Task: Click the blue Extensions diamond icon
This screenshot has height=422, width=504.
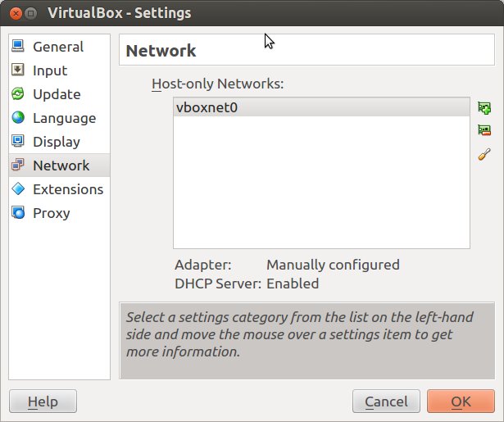Action: 18,188
